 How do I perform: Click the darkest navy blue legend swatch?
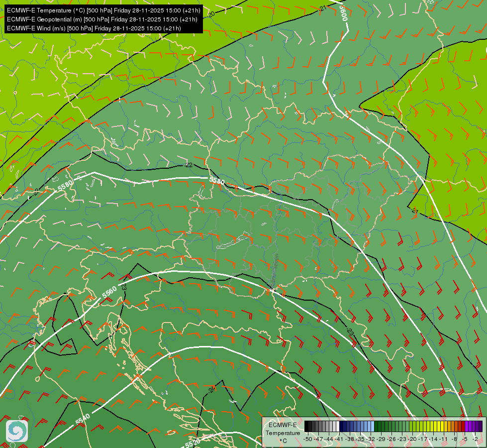(x=341, y=426)
